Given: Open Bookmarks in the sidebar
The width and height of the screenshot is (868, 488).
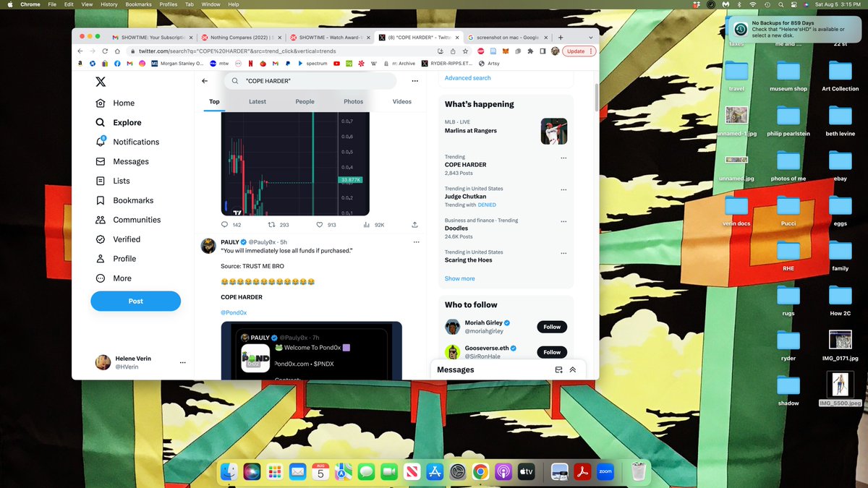Looking at the screenshot, I should [124, 200].
